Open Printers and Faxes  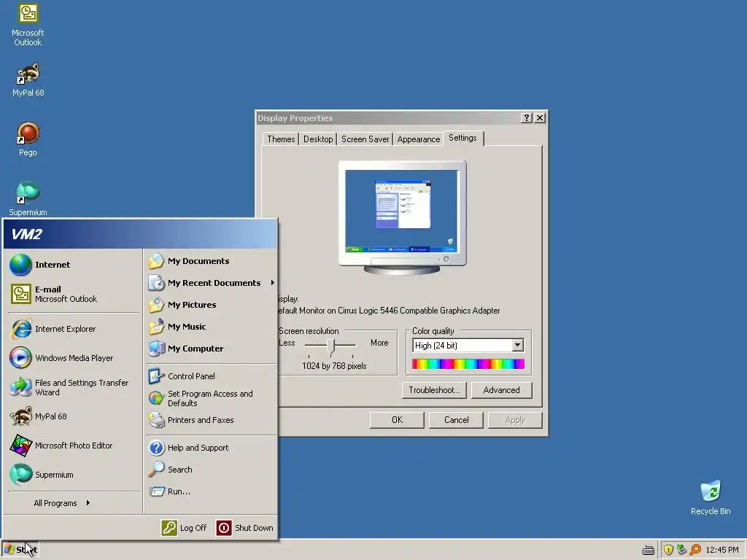click(211, 420)
